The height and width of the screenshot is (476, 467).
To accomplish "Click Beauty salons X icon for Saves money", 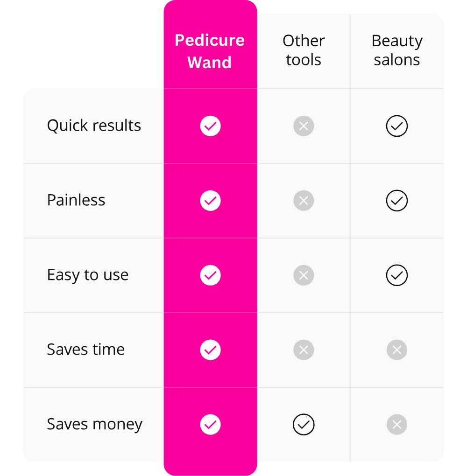I will point(397,424).
